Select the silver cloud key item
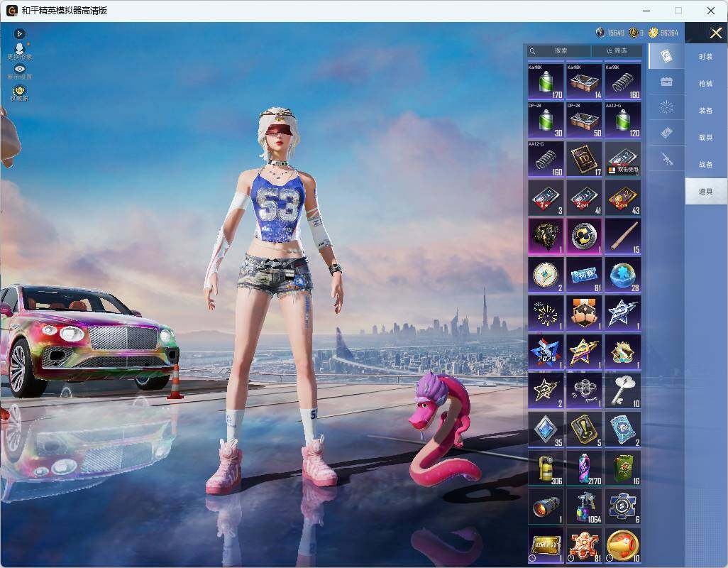Image resolution: width=728 pixels, height=568 pixels. pyautogui.click(x=623, y=390)
